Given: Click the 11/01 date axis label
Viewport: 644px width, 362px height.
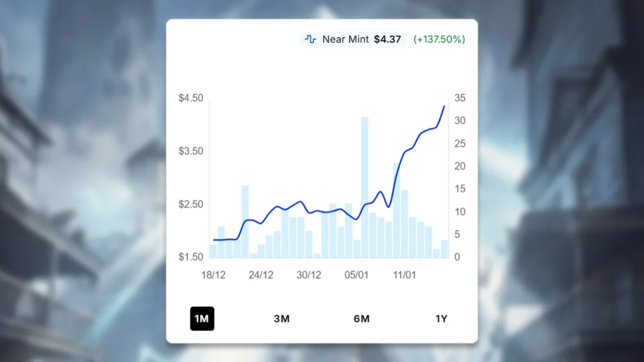Looking at the screenshot, I should [404, 275].
